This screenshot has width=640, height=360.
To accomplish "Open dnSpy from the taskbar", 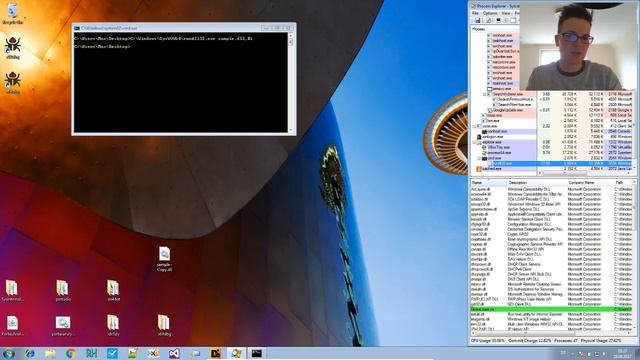I will pyautogui.click(x=216, y=353).
